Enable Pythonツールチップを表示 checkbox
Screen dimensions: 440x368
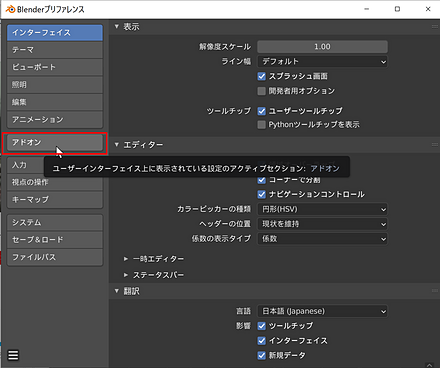[x=262, y=125]
